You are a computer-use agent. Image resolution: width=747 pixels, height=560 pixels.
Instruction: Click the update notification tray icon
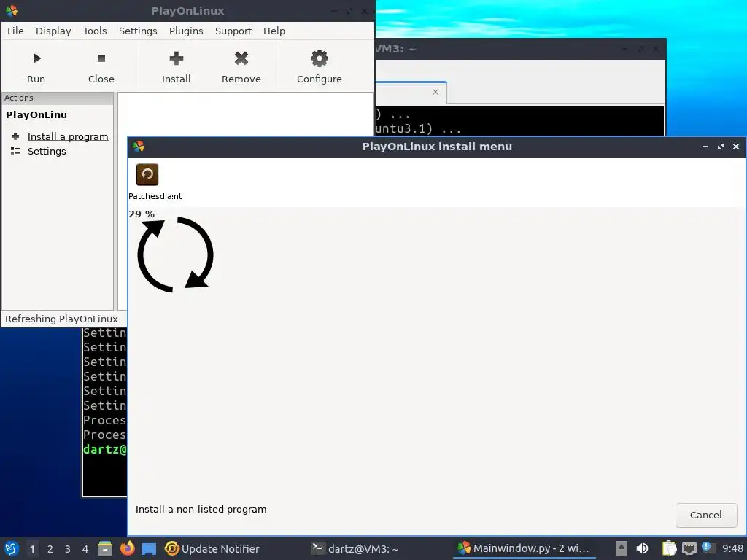pyautogui.click(x=708, y=548)
